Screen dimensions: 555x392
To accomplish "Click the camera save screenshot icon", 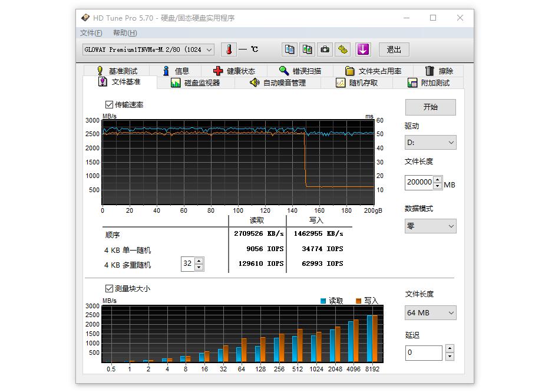I will (x=325, y=50).
